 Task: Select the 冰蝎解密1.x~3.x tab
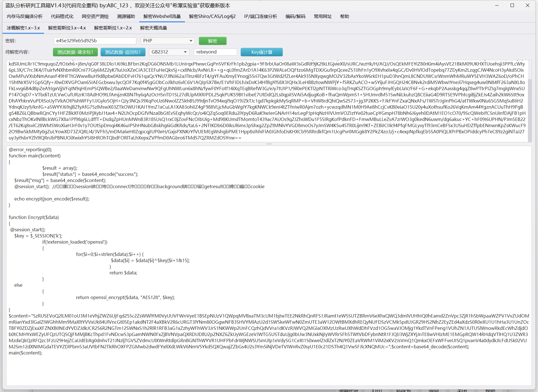(x=23, y=28)
